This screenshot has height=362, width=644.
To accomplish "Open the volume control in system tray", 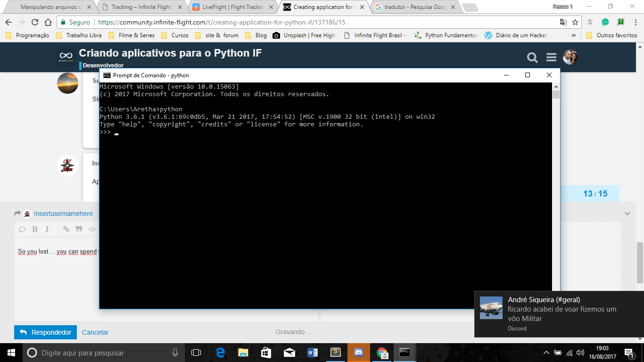I will [x=580, y=353].
